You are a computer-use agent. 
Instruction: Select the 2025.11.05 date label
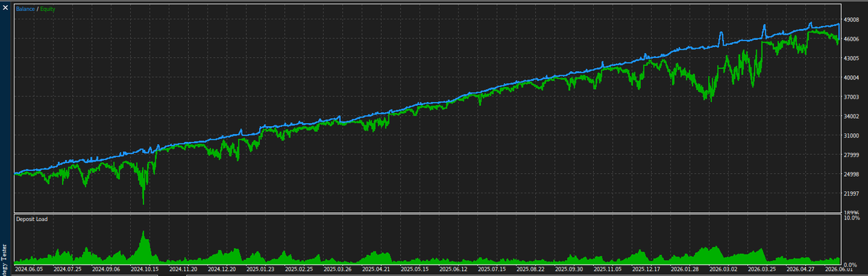[x=607, y=269]
